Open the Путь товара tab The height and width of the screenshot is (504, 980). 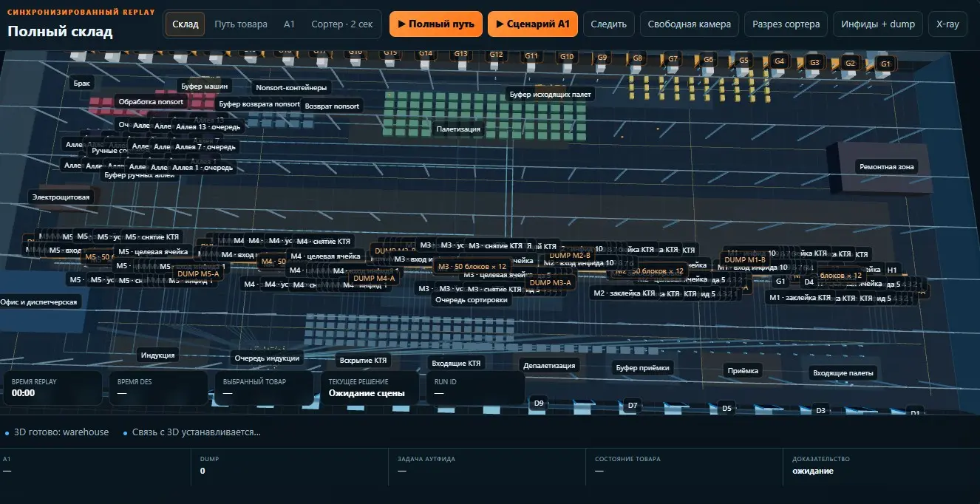[241, 24]
